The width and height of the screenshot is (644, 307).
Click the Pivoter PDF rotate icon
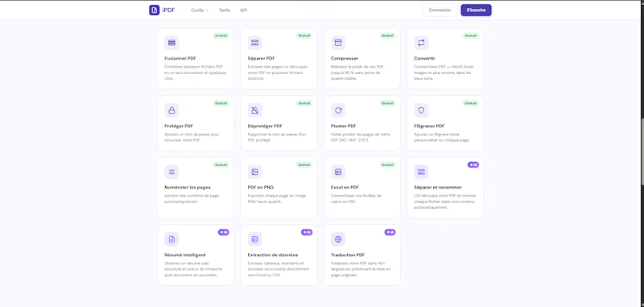[338, 110]
